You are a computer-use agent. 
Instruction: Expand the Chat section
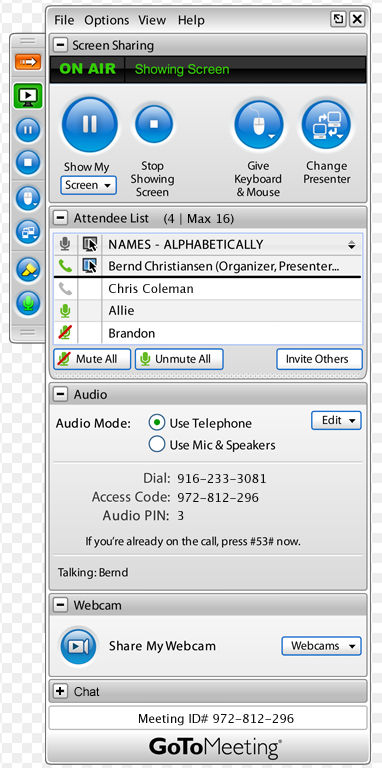point(60,692)
